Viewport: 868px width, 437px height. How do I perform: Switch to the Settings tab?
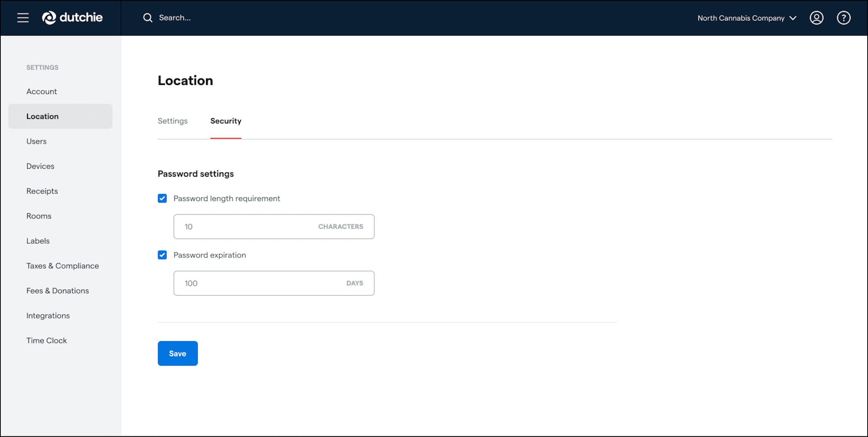coord(172,121)
